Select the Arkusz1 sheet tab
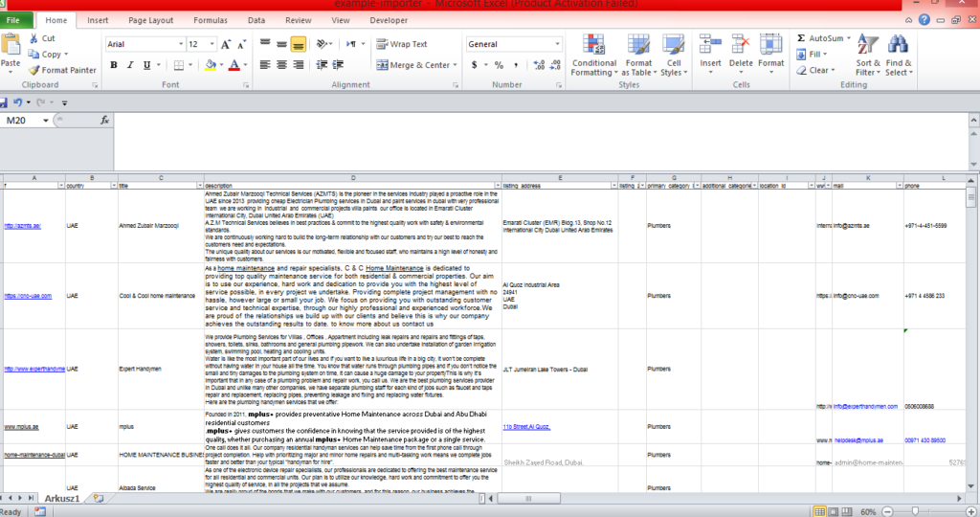The height and width of the screenshot is (517, 980). click(62, 498)
